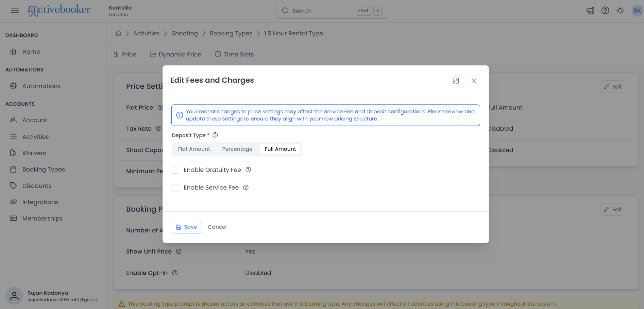Click the activebooker logo
Viewport: 644px width, 309px height.
point(59,11)
